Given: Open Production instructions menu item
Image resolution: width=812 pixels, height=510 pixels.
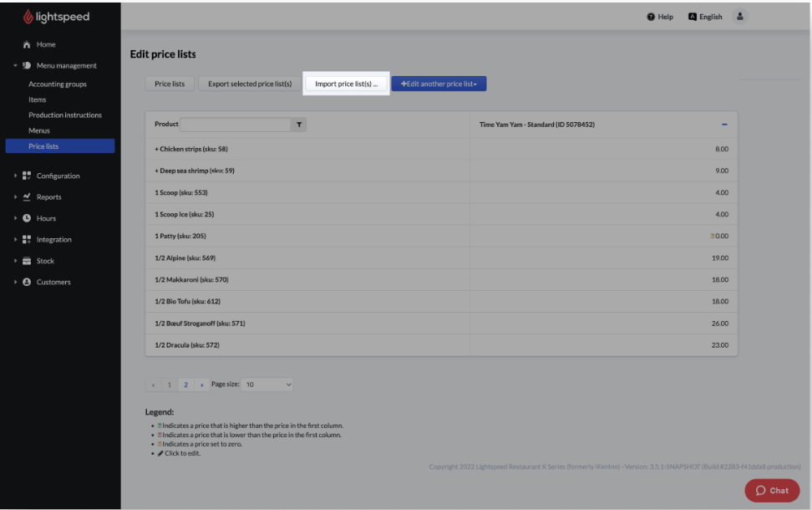Looking at the screenshot, I should click(x=65, y=115).
